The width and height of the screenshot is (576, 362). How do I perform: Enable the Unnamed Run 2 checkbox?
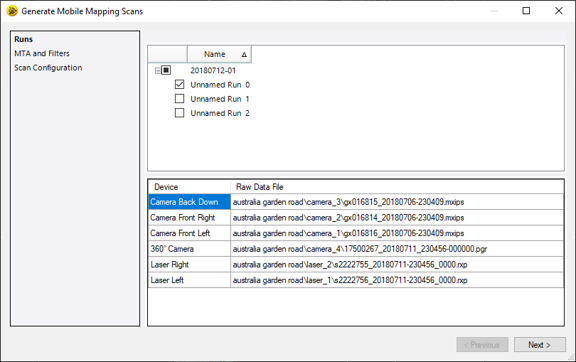click(179, 113)
